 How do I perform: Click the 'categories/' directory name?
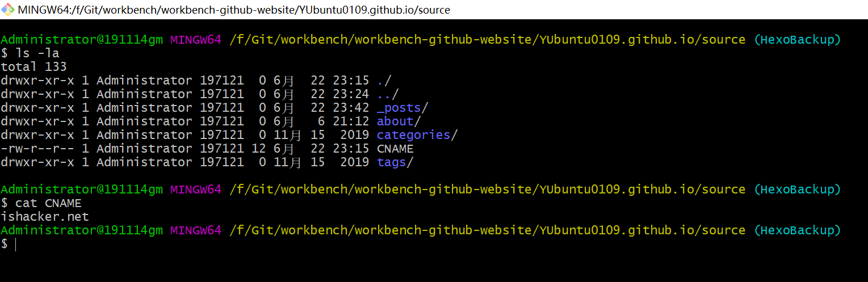point(417,135)
